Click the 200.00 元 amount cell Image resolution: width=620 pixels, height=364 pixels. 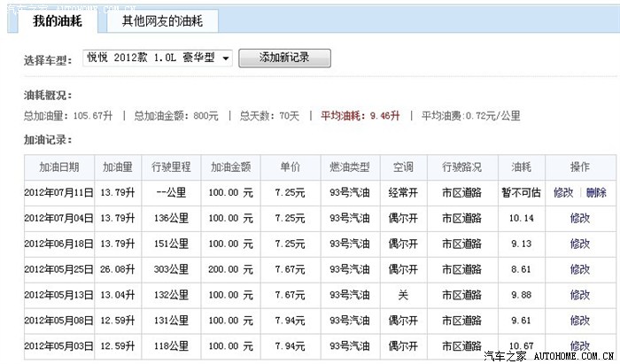[230, 269]
